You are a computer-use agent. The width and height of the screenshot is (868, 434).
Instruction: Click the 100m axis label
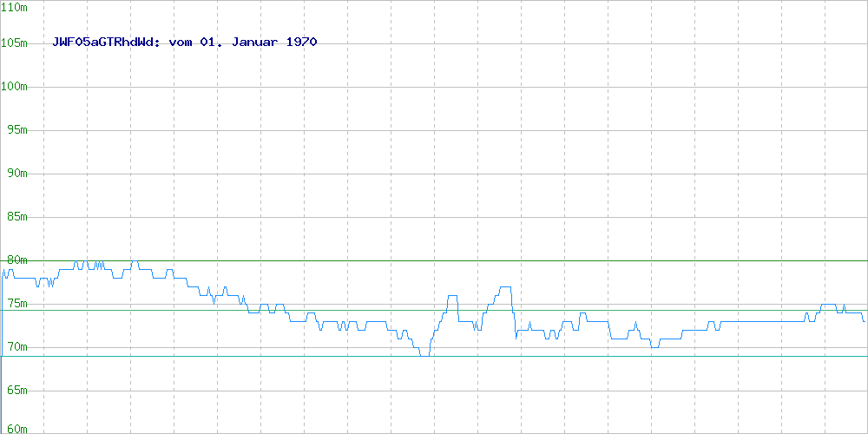(15, 87)
